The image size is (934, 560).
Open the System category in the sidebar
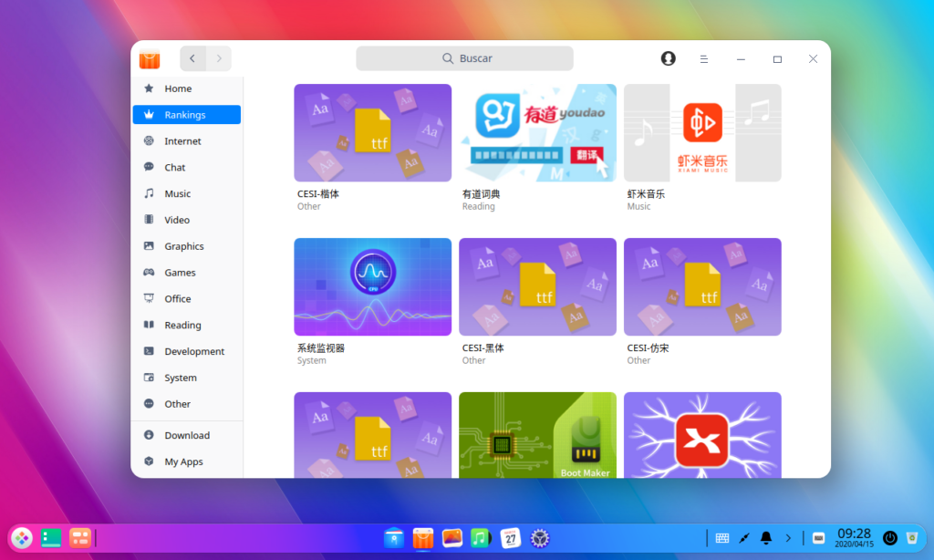tap(186, 377)
